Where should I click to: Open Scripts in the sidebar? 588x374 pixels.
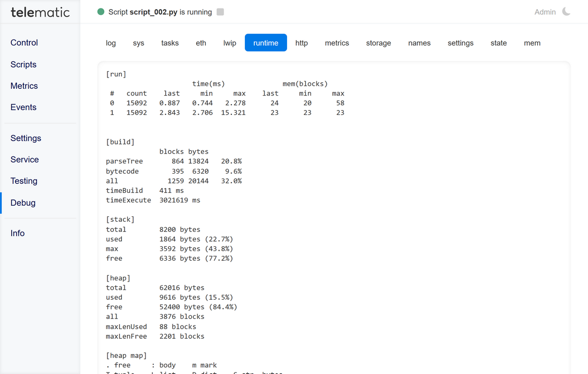[24, 64]
